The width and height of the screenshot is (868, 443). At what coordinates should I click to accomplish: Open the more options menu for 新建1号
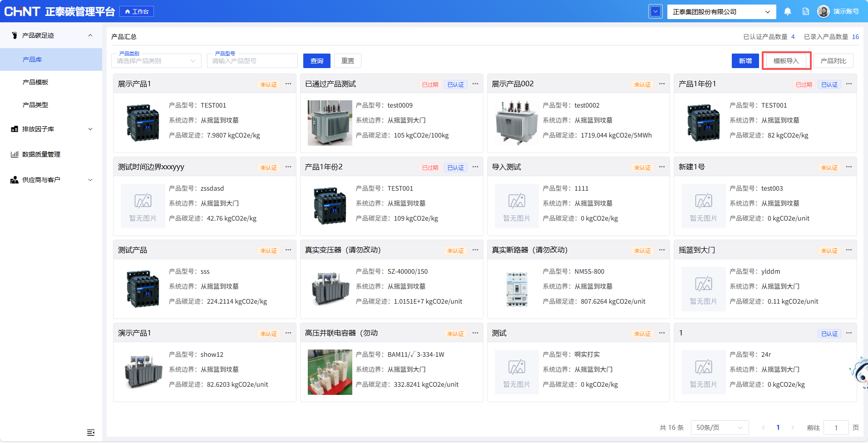pyautogui.click(x=849, y=167)
